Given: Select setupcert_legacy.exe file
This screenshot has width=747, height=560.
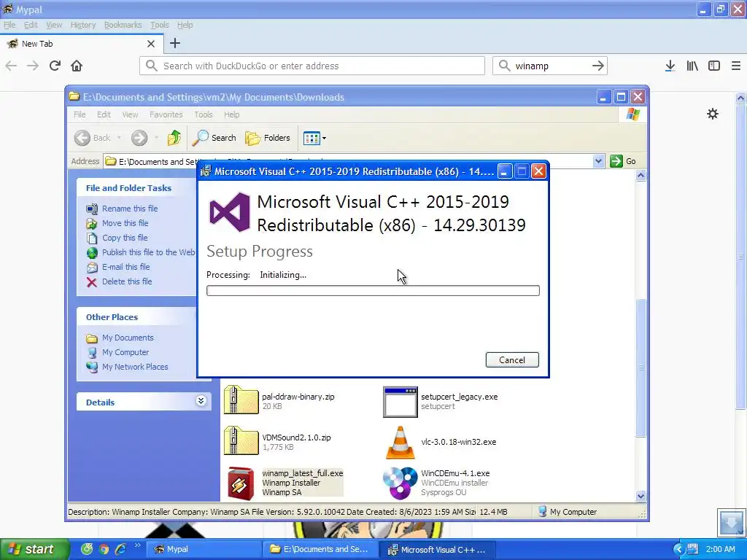Looking at the screenshot, I should (441, 402).
